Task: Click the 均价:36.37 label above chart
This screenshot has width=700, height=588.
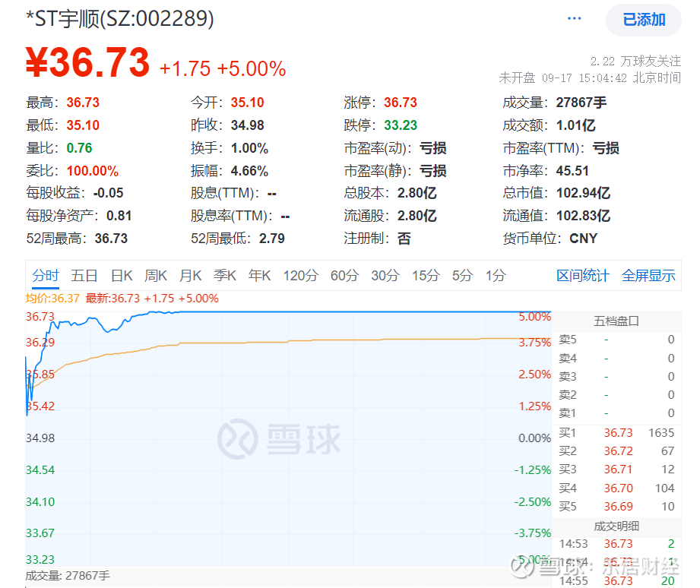Action: pos(52,299)
